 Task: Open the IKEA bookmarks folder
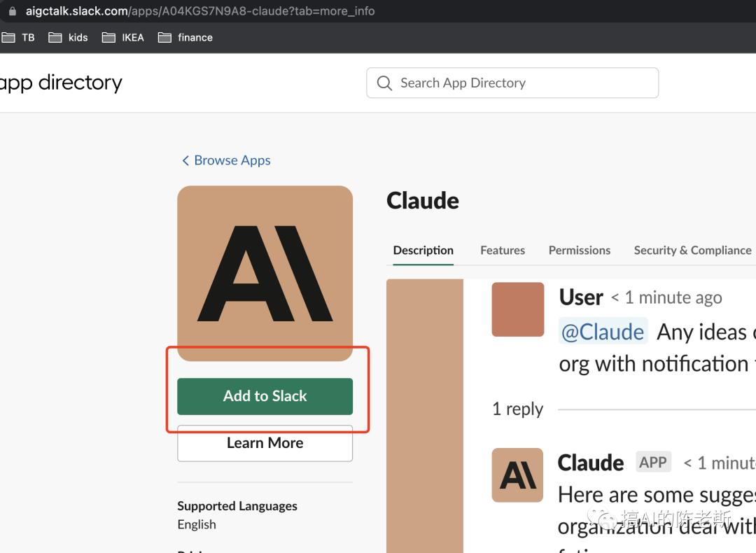coord(123,38)
